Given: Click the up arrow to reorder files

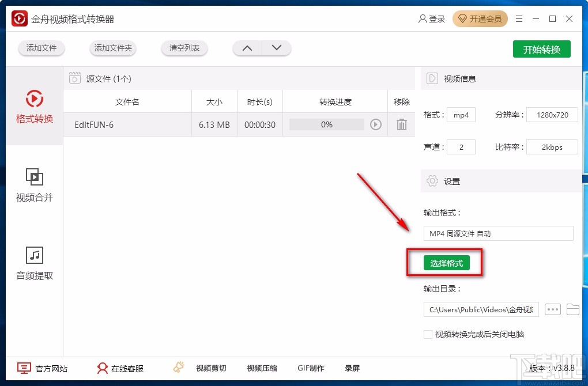Looking at the screenshot, I should pos(247,48).
